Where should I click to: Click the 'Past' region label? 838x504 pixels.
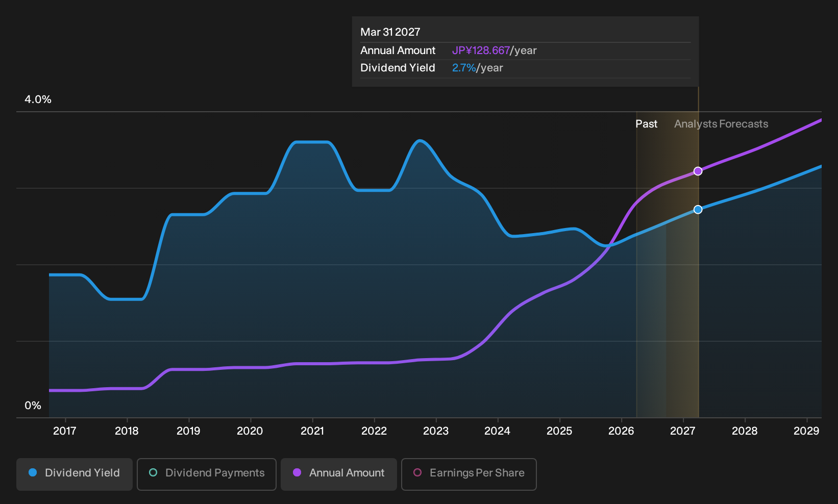(x=646, y=124)
